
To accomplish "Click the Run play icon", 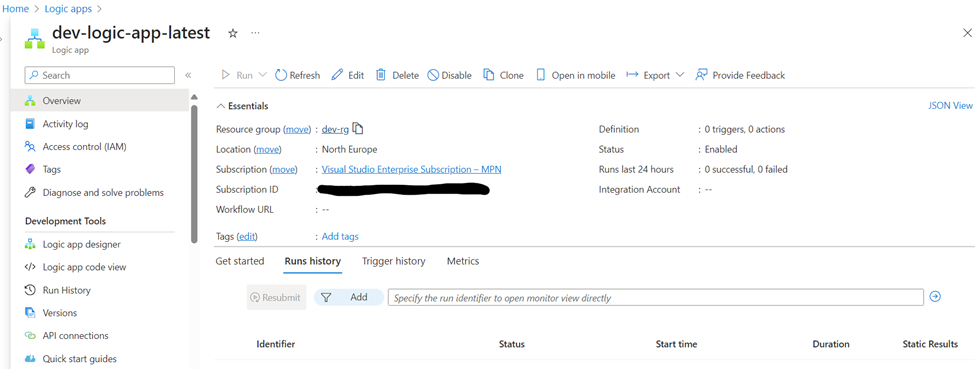I will (x=226, y=75).
